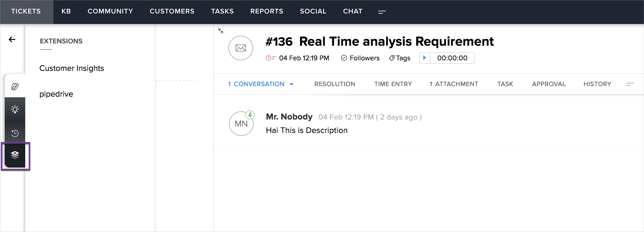Viewport: 644px width, 232px height.
Task: Click the tag-shaped sidebar icon
Action: (15, 86)
